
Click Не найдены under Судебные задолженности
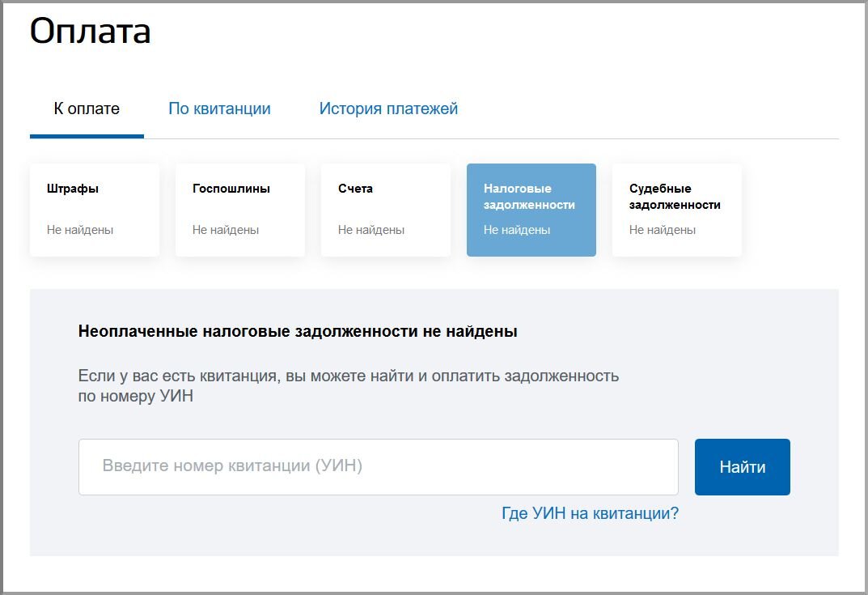(x=662, y=230)
